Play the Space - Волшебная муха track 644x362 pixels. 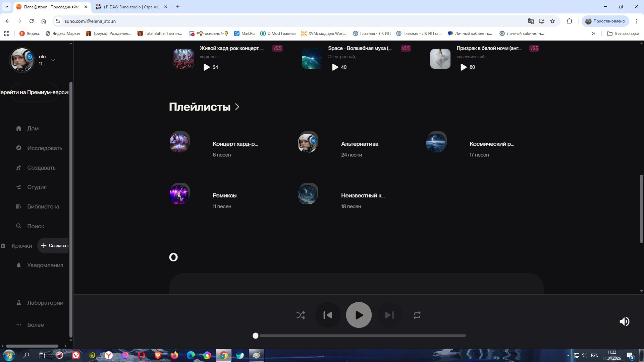pos(335,67)
